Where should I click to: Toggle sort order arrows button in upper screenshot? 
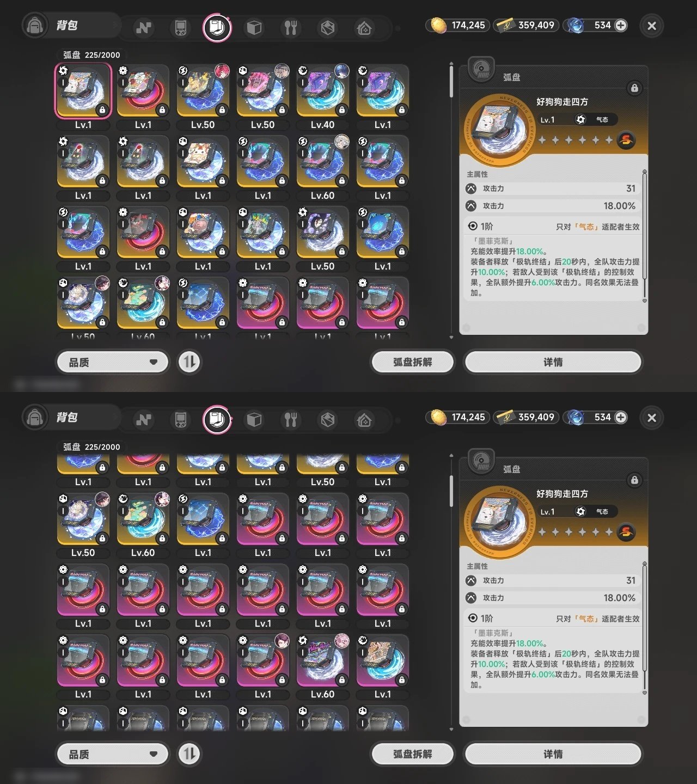click(189, 362)
